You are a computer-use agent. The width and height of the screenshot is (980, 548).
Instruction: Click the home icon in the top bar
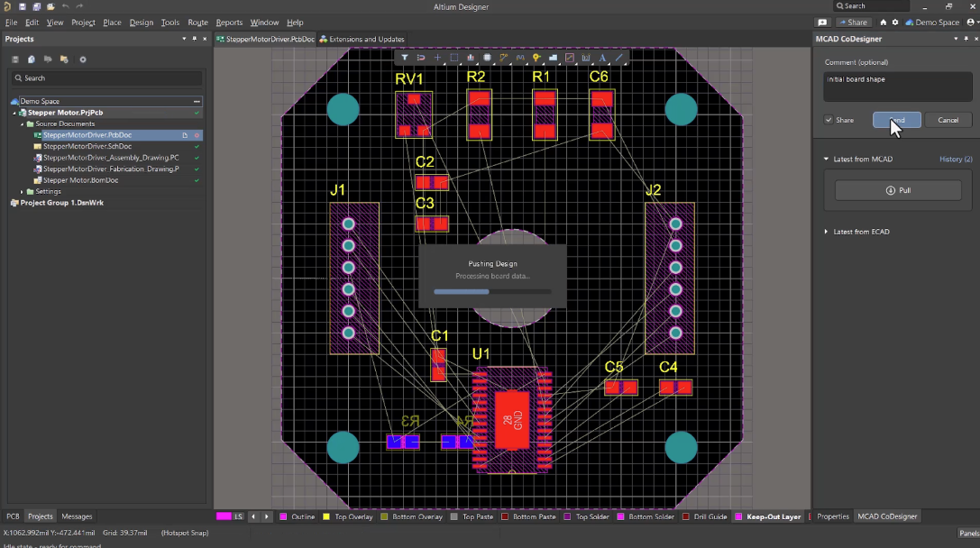[884, 22]
